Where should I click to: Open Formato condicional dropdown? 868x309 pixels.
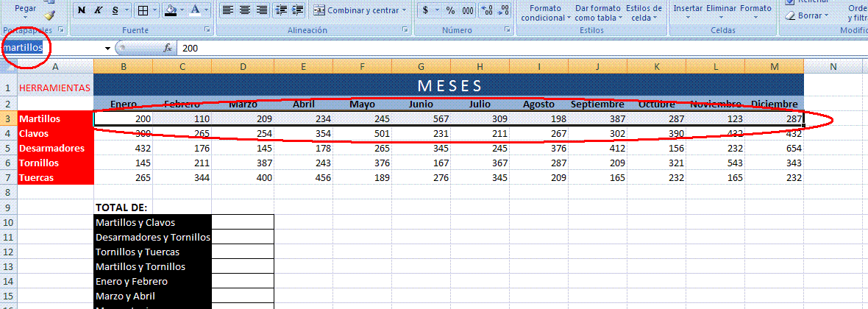point(547,12)
